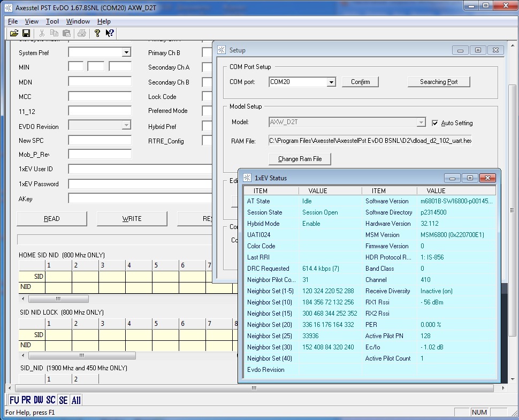Click the '120 324 220 52 288' neighbor value
The width and height of the screenshot is (519, 420).
[328, 291]
